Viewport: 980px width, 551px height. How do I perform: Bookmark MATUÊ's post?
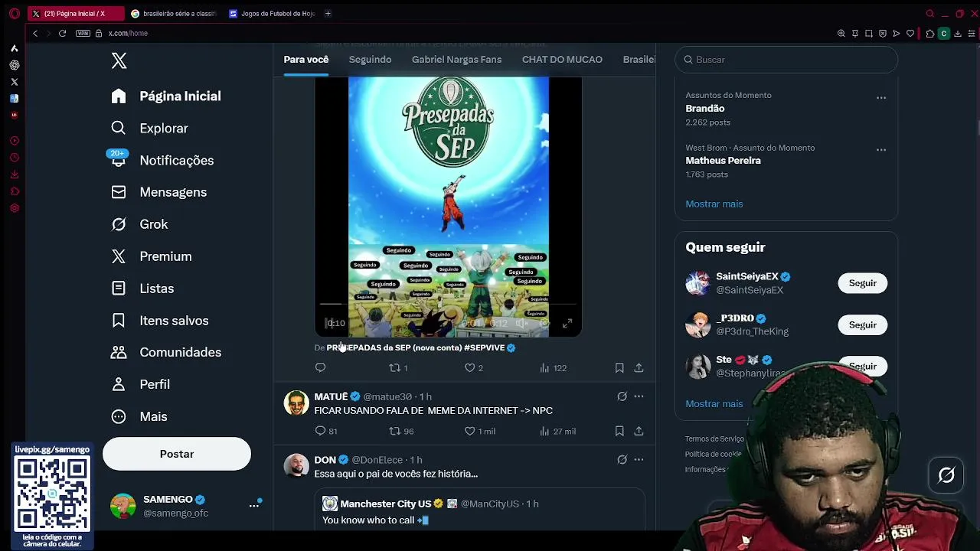tap(619, 432)
